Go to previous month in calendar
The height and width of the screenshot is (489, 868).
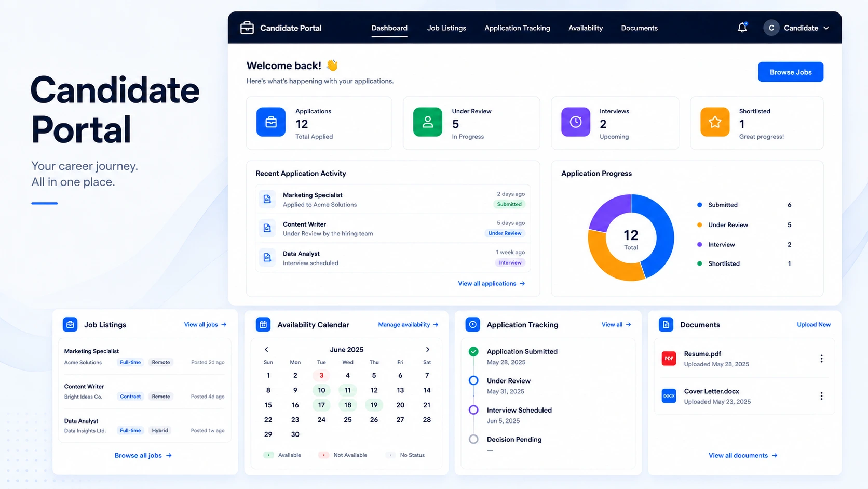pos(266,350)
